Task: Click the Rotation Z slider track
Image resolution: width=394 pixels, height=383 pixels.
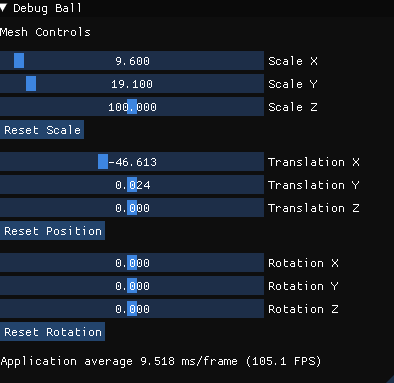Action: [x=132, y=309]
